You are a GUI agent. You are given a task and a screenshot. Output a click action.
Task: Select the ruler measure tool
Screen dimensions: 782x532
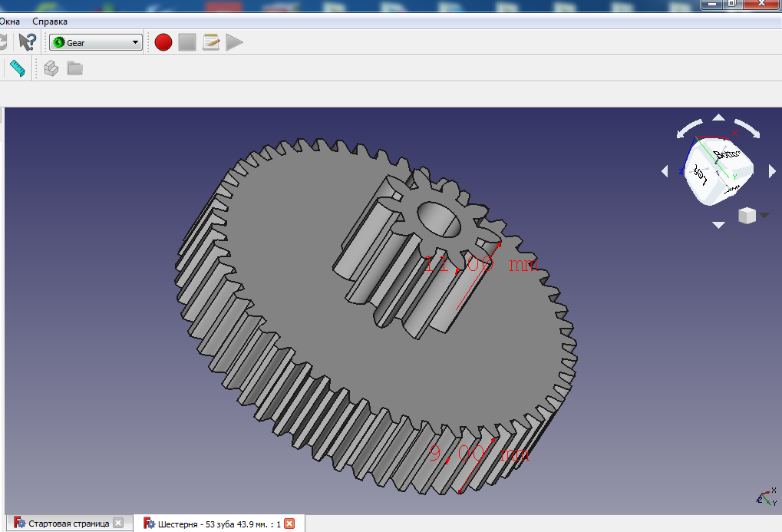click(18, 68)
